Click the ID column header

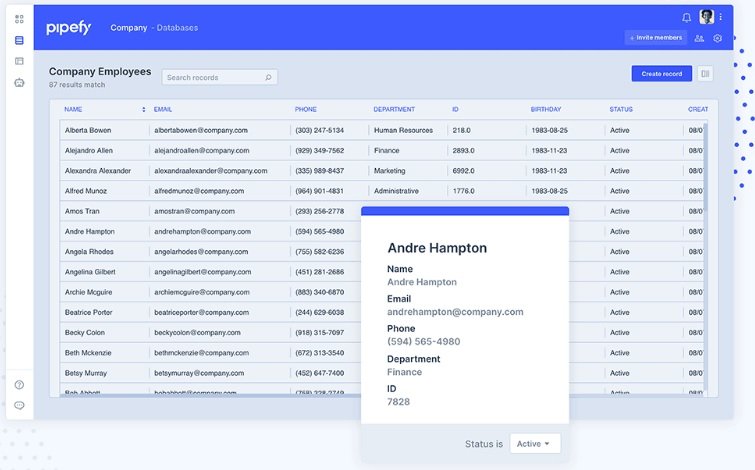point(455,109)
